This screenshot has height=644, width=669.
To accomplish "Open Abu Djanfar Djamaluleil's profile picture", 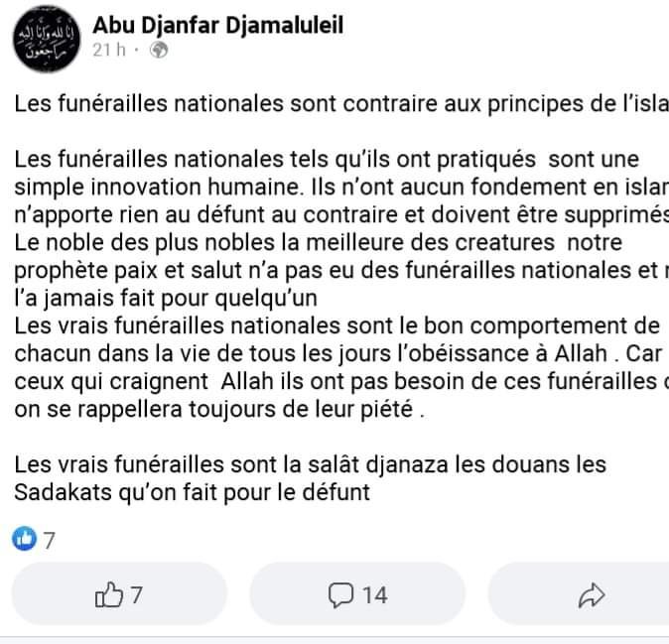I will (x=47, y=40).
